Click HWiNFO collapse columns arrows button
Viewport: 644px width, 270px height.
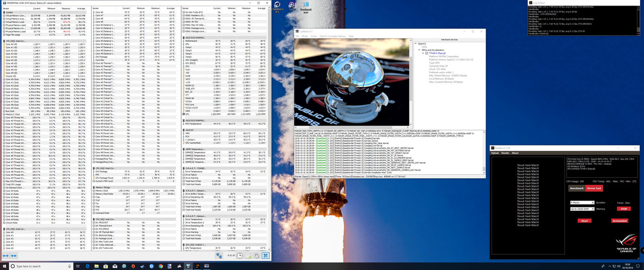[14, 256]
